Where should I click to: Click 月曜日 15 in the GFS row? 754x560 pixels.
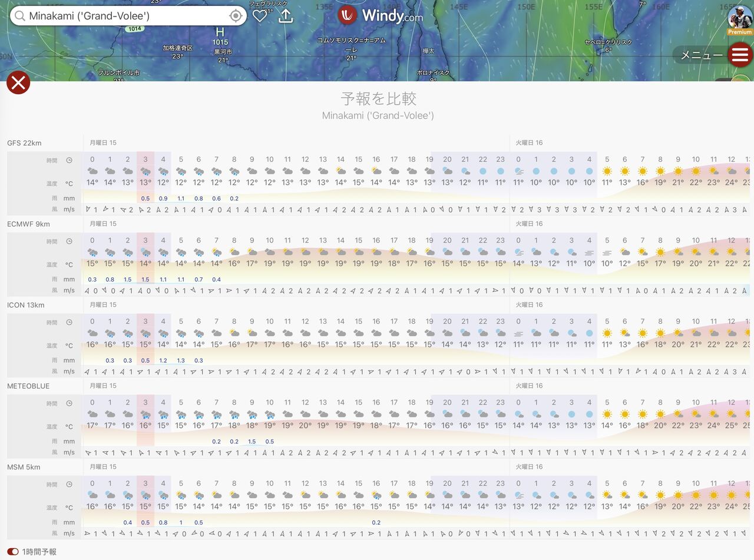(103, 143)
